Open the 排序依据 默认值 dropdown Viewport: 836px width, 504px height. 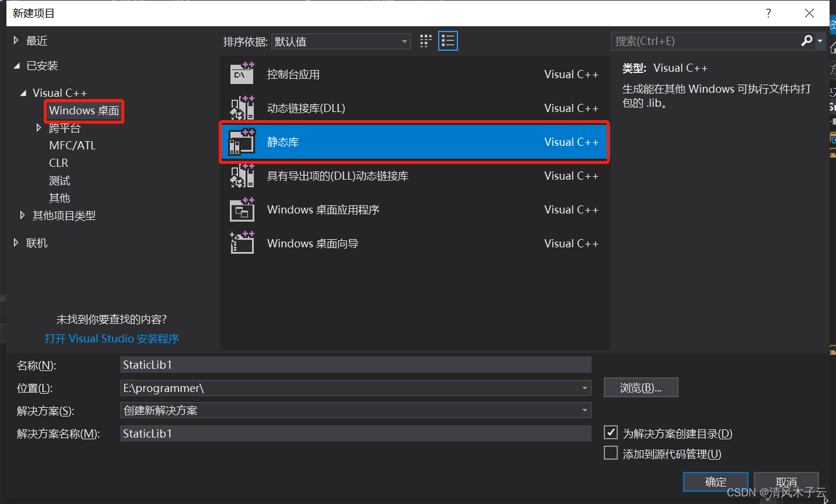coord(341,41)
